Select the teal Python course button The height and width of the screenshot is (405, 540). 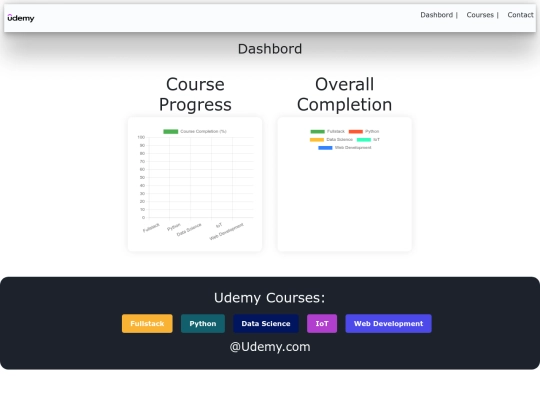(203, 323)
